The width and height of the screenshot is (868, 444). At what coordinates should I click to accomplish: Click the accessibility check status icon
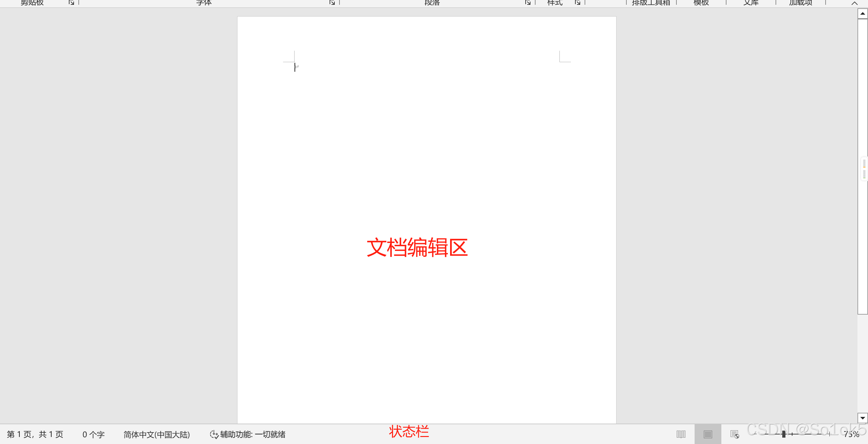pyautogui.click(x=214, y=434)
